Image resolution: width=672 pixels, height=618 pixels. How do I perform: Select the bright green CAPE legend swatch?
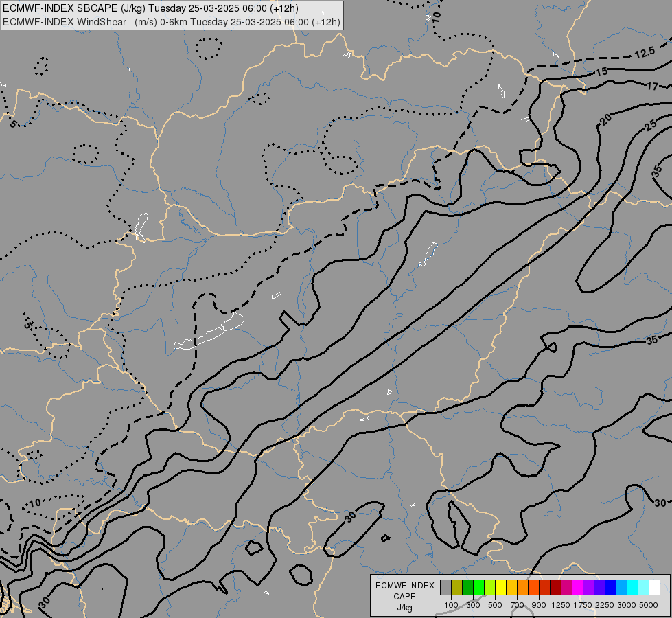(x=478, y=587)
